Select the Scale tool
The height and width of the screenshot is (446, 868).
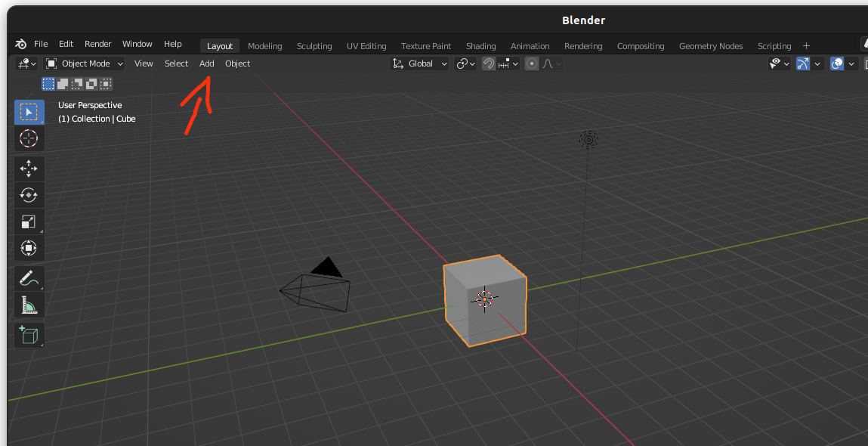(x=29, y=221)
